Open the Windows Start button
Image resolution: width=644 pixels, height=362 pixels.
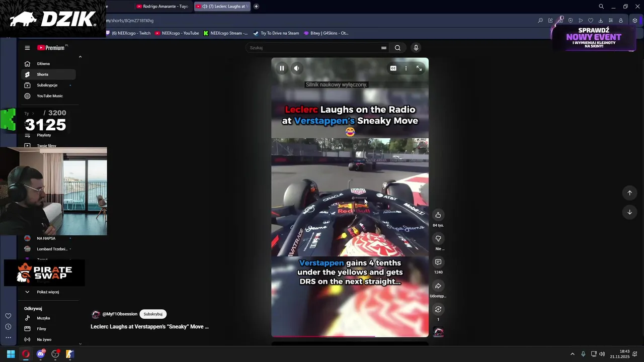click(x=11, y=354)
